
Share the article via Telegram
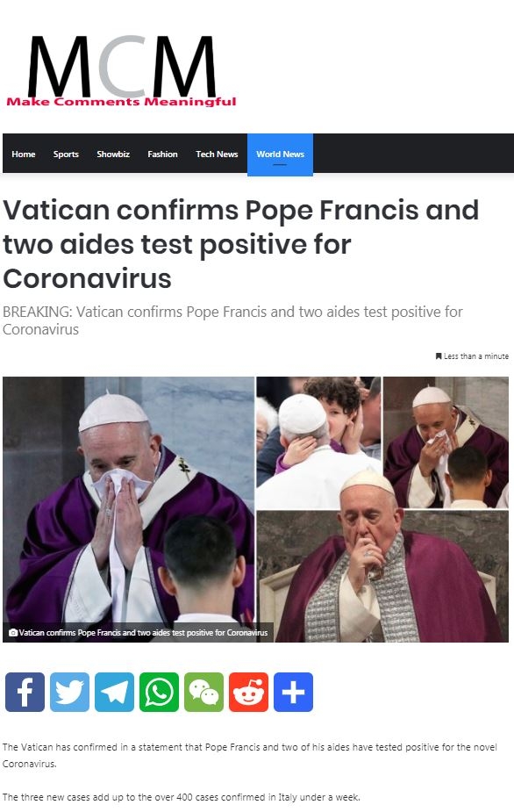[x=114, y=692]
